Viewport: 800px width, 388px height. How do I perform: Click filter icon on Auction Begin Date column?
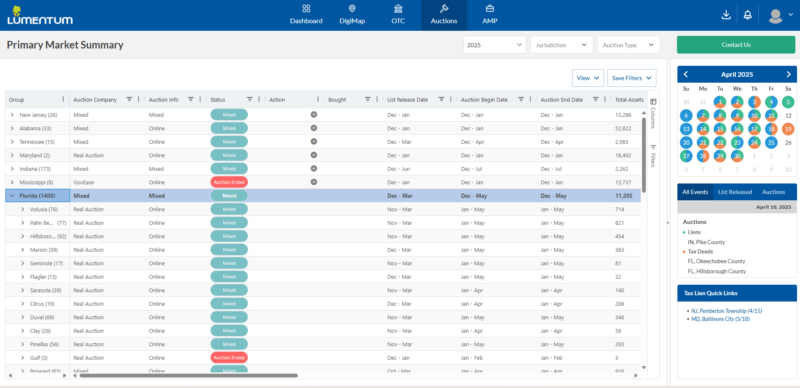521,100
